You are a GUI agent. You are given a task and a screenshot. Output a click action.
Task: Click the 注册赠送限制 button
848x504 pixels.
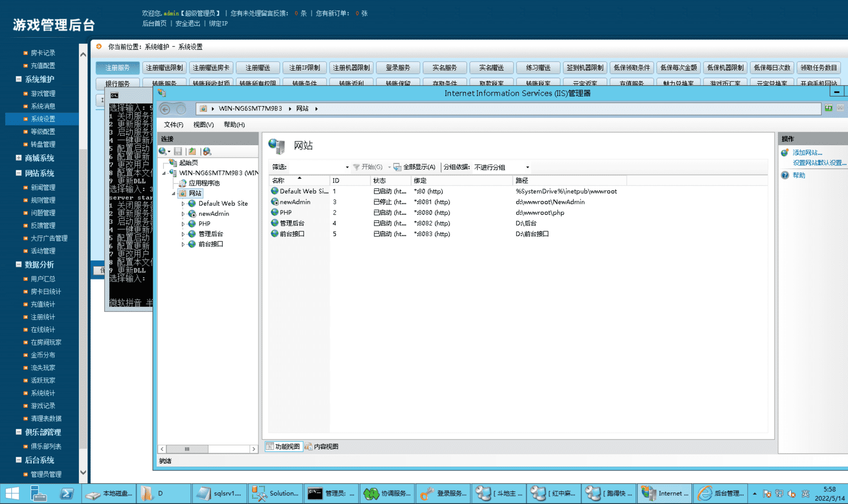click(x=164, y=68)
